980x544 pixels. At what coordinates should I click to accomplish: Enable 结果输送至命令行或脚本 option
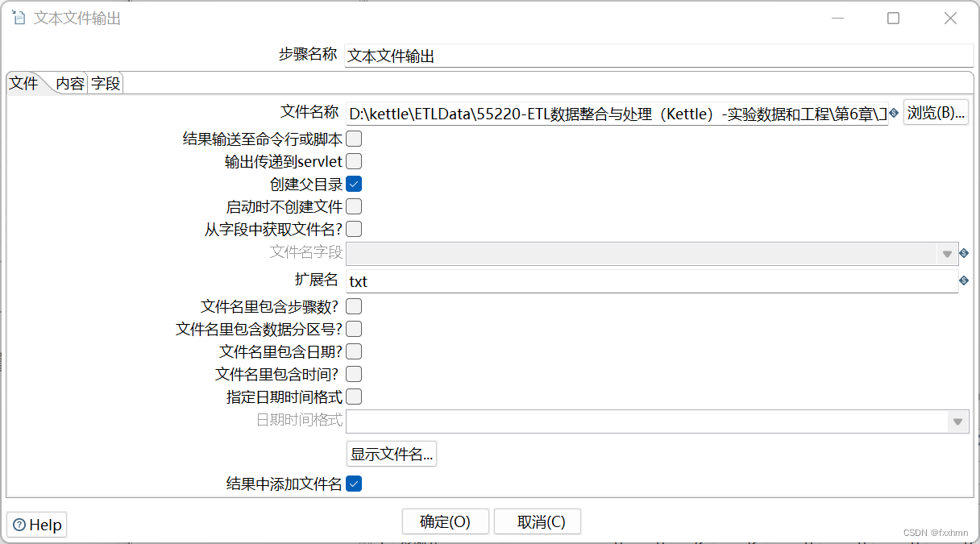[x=354, y=138]
